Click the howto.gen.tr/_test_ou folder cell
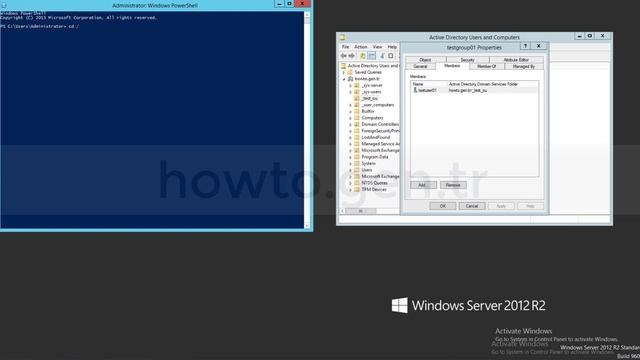 [x=468, y=90]
